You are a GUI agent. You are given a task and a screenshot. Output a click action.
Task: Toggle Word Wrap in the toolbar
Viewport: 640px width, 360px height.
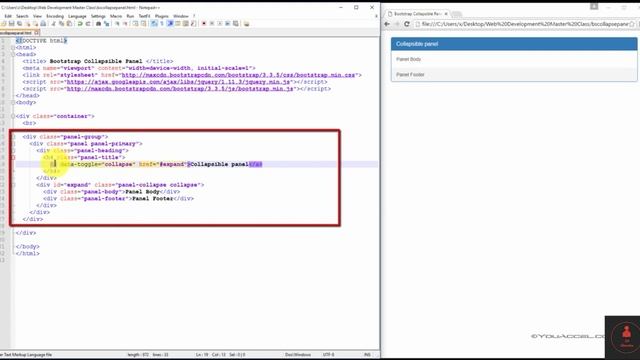[153, 24]
